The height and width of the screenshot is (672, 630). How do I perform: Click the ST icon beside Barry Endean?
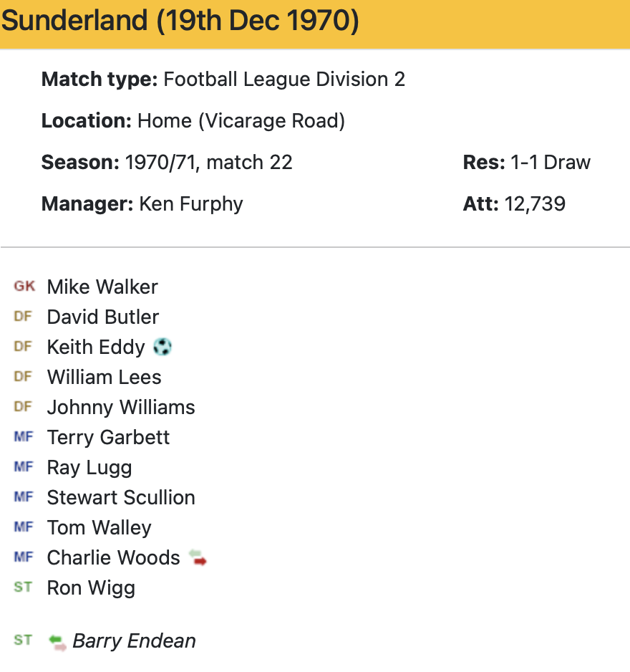click(23, 640)
